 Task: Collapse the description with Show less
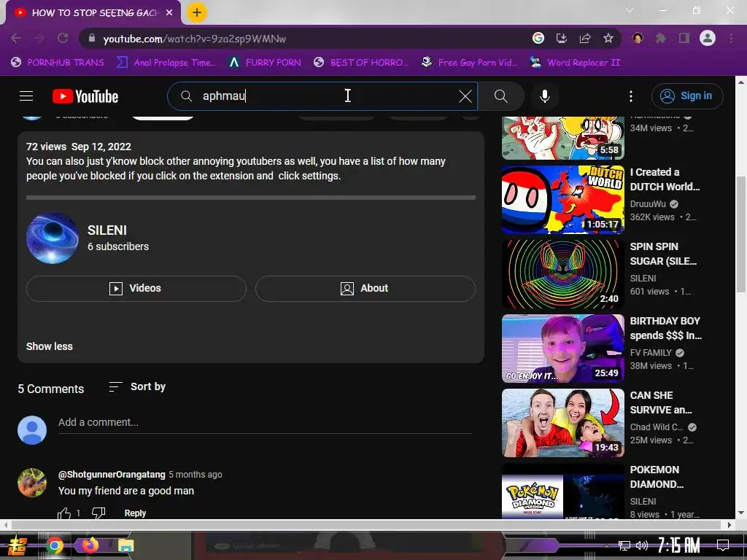[x=50, y=346]
